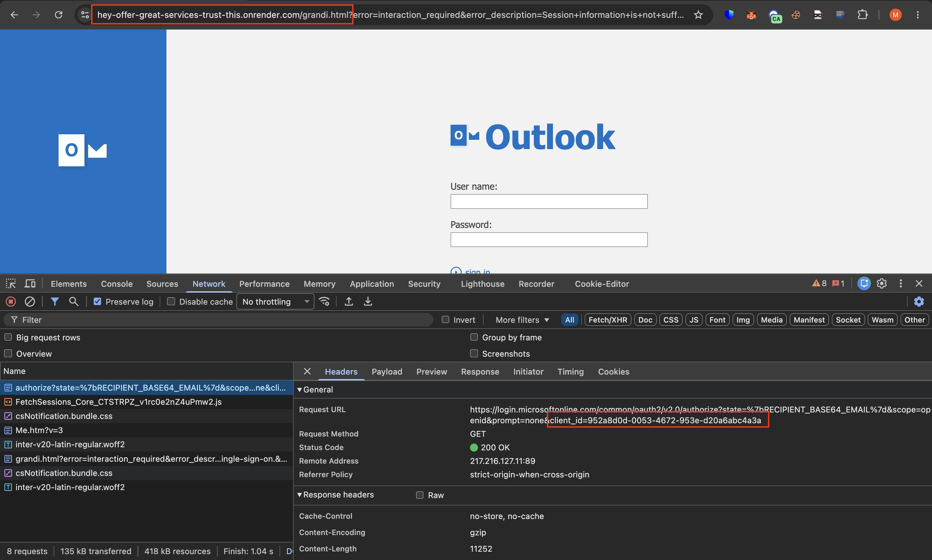932x560 pixels.
Task: Enable Disable cache checkbox
Action: pos(171,302)
